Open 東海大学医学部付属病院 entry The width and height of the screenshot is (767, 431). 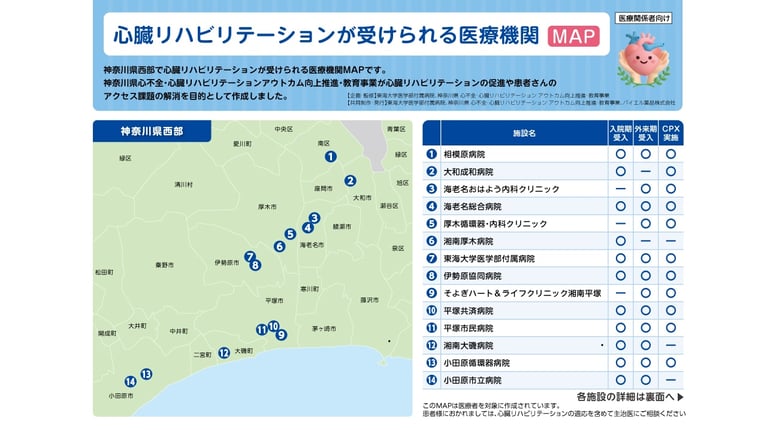click(x=489, y=258)
